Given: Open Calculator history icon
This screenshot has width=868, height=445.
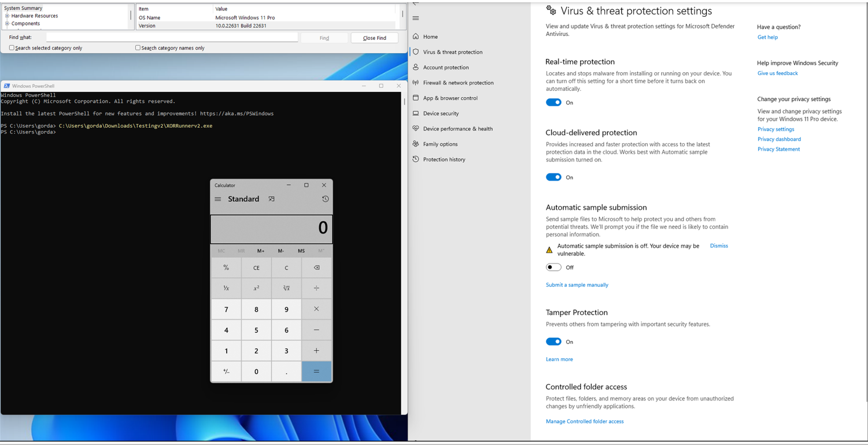Looking at the screenshot, I should click(x=326, y=199).
